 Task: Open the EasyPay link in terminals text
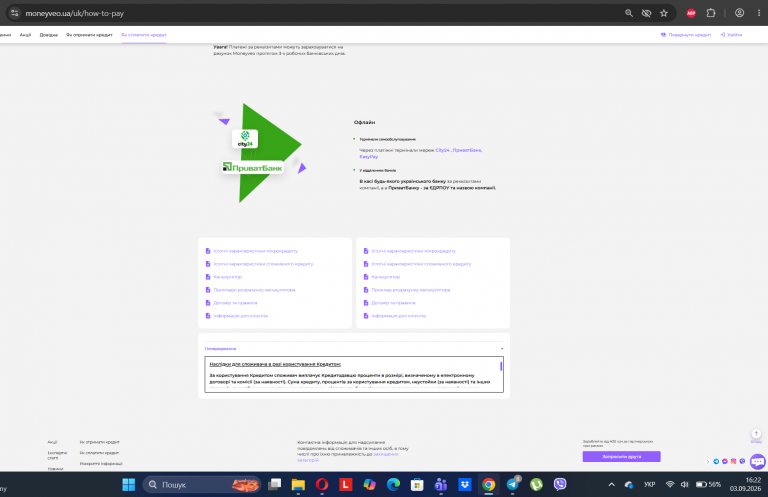pyautogui.click(x=369, y=157)
